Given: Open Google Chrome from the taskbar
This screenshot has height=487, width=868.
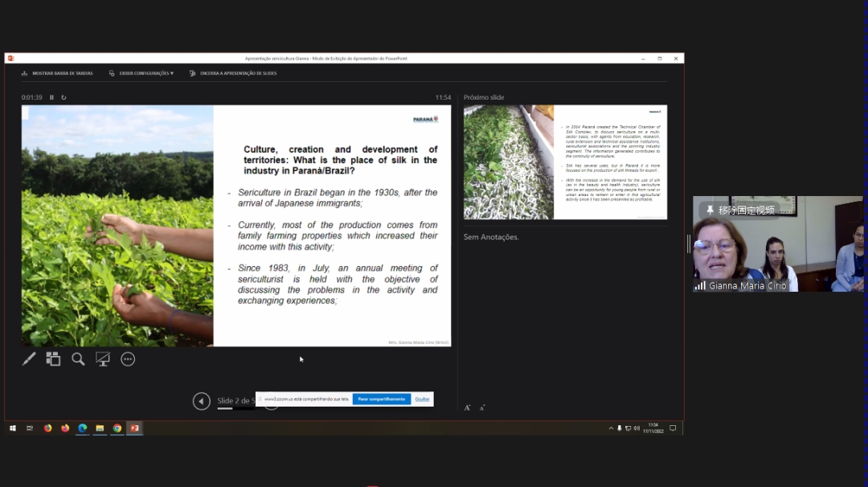Looking at the screenshot, I should tap(117, 428).
